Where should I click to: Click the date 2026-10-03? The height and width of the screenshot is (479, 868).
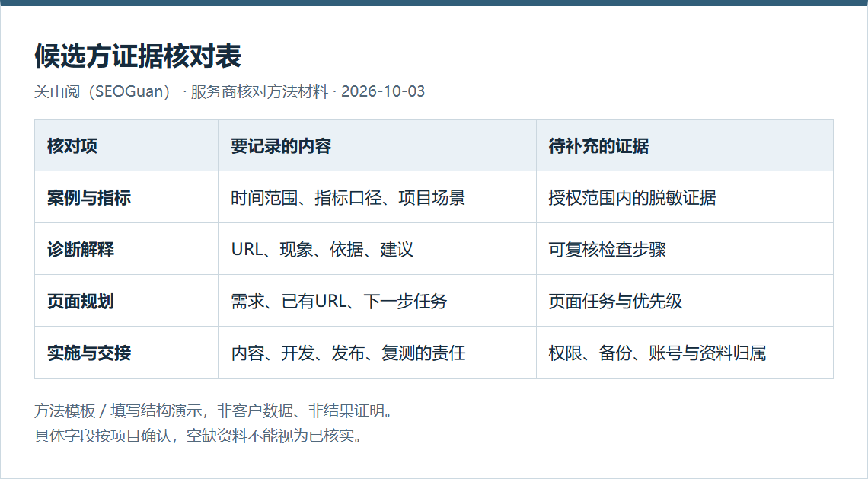tap(383, 91)
